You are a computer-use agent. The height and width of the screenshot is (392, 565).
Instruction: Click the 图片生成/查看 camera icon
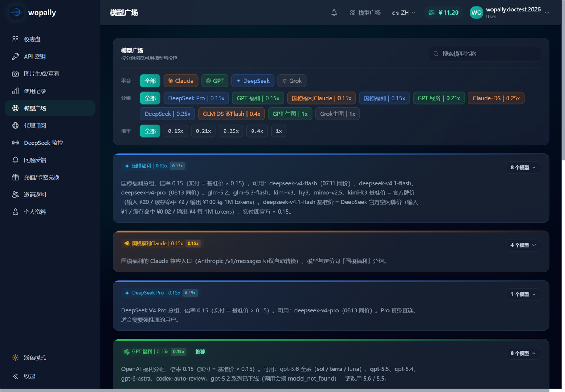(15, 74)
